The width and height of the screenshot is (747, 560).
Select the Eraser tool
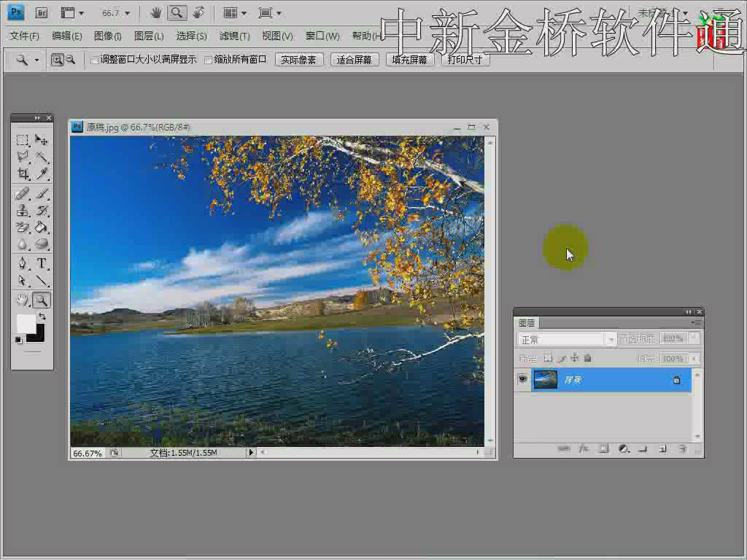click(23, 227)
